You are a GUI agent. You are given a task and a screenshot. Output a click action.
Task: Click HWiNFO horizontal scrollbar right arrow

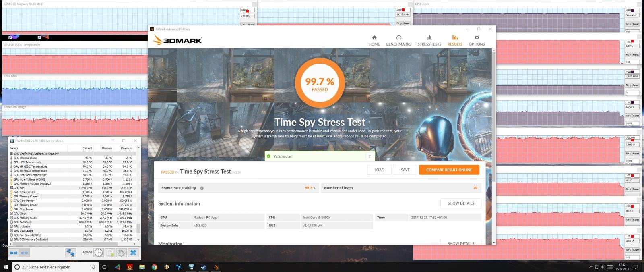tap(134, 244)
